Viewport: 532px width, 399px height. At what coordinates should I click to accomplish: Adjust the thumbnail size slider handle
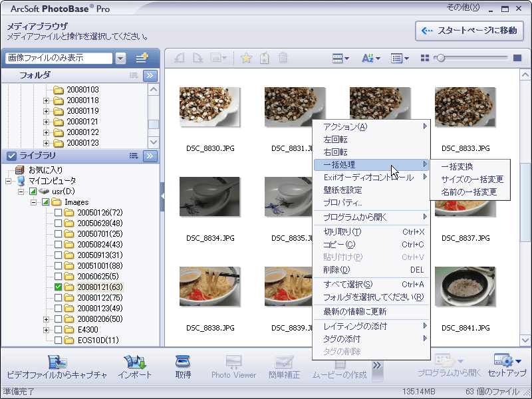click(440, 58)
